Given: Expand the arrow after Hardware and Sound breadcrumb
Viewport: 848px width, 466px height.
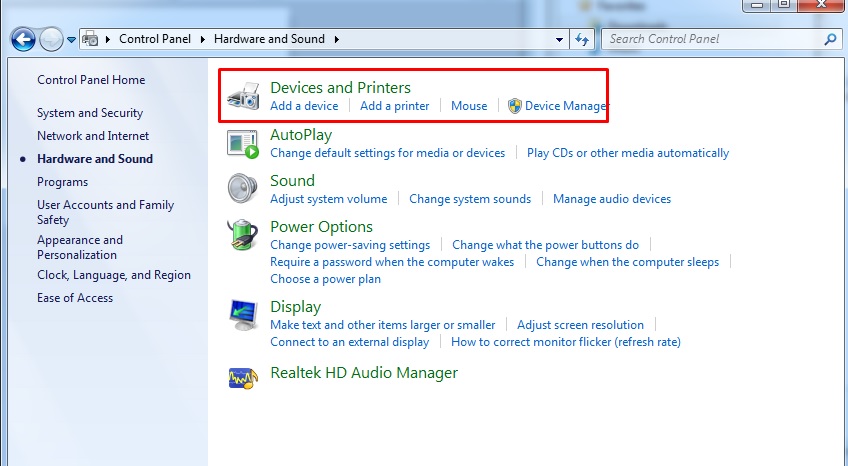Looking at the screenshot, I should 336,39.
